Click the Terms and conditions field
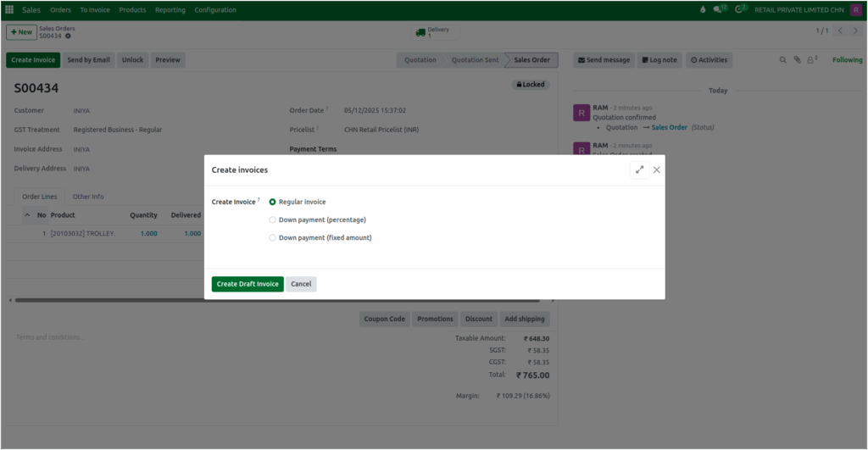This screenshot has height=450, width=868. (x=50, y=337)
